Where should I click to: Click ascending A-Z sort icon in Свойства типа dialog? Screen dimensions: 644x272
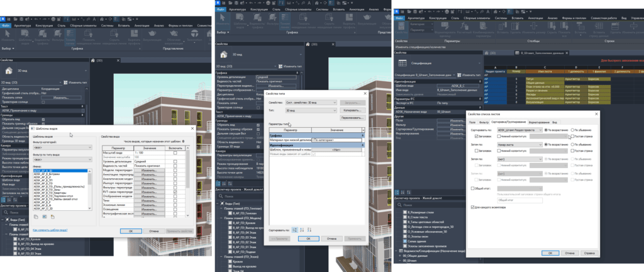pos(302,230)
